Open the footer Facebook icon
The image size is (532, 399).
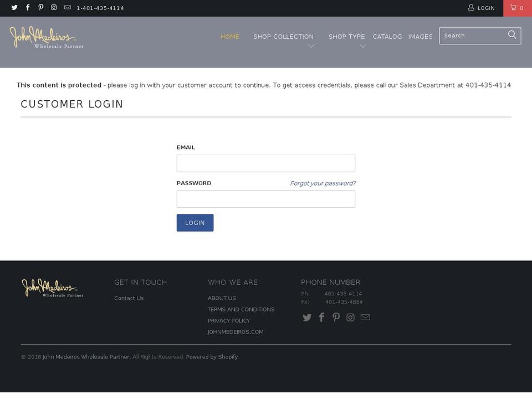pos(321,317)
